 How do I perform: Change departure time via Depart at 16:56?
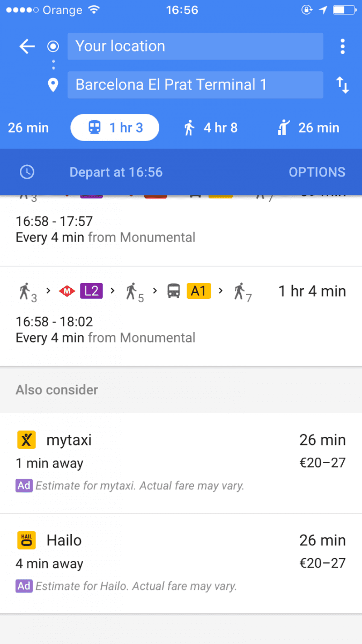(116, 172)
